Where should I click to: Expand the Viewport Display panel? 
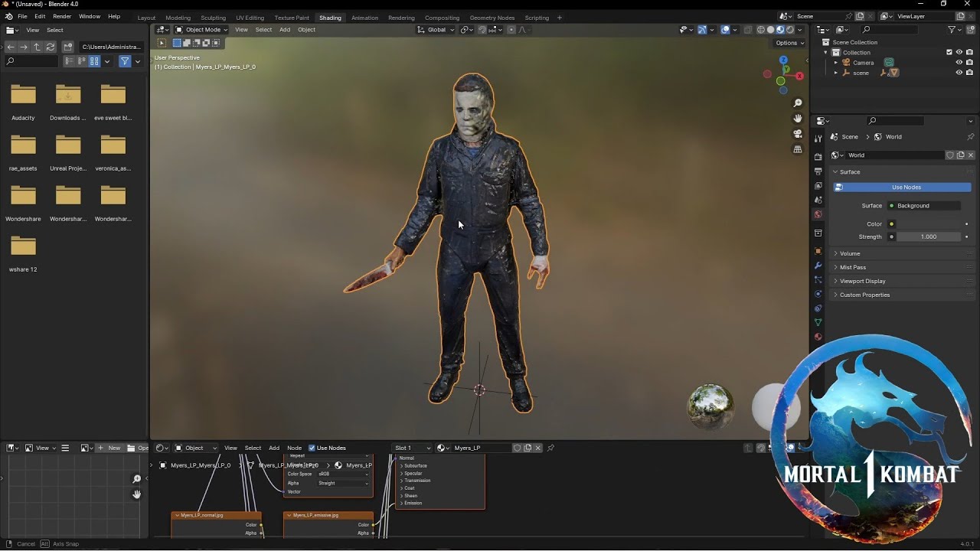point(862,281)
